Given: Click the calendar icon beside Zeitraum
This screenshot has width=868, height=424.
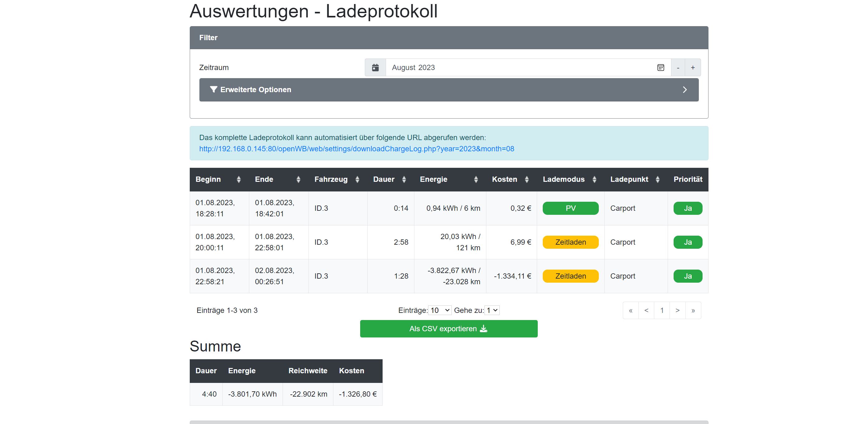Looking at the screenshot, I should 375,67.
